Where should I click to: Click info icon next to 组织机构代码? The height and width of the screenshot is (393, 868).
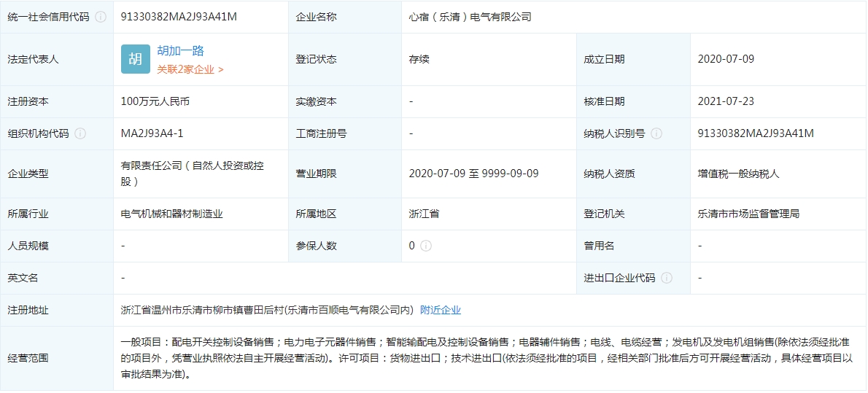[x=80, y=133]
